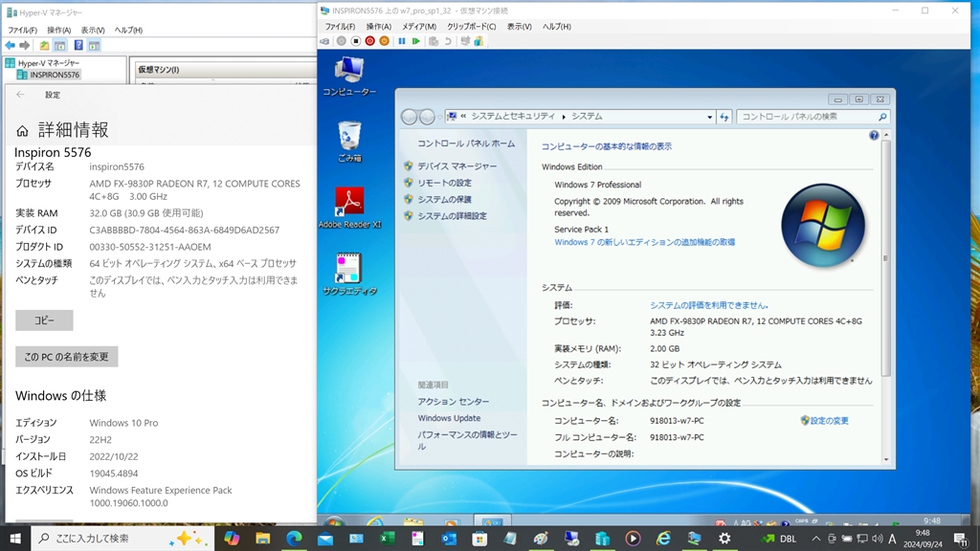Shut down the VM using the red power icon
Screen dimensions: 980x551
[x=370, y=41]
